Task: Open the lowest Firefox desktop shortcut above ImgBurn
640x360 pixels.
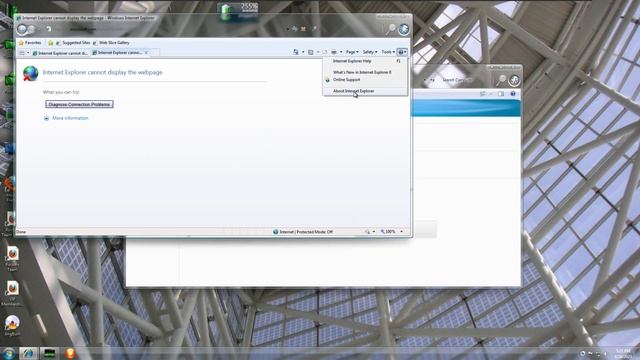Action: (x=12, y=293)
